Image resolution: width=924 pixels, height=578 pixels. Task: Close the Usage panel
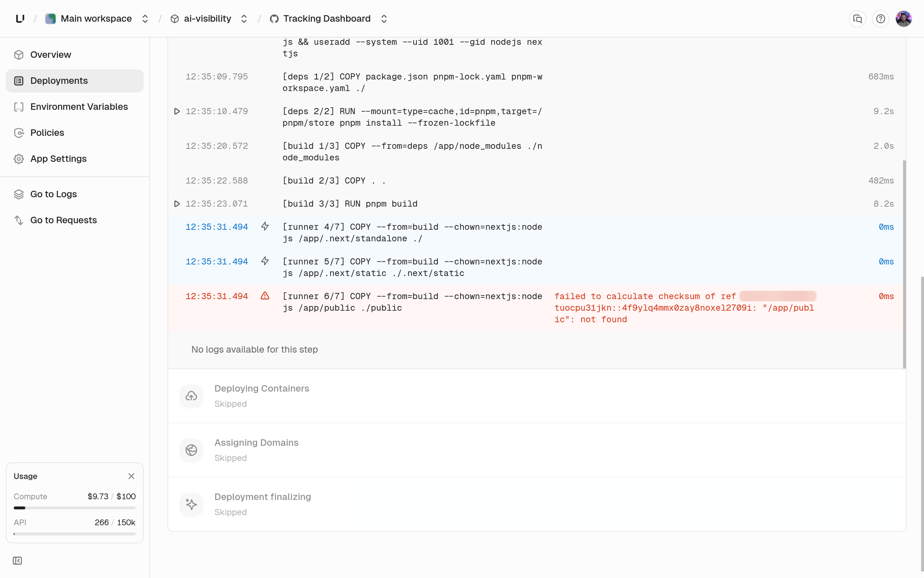pos(131,476)
